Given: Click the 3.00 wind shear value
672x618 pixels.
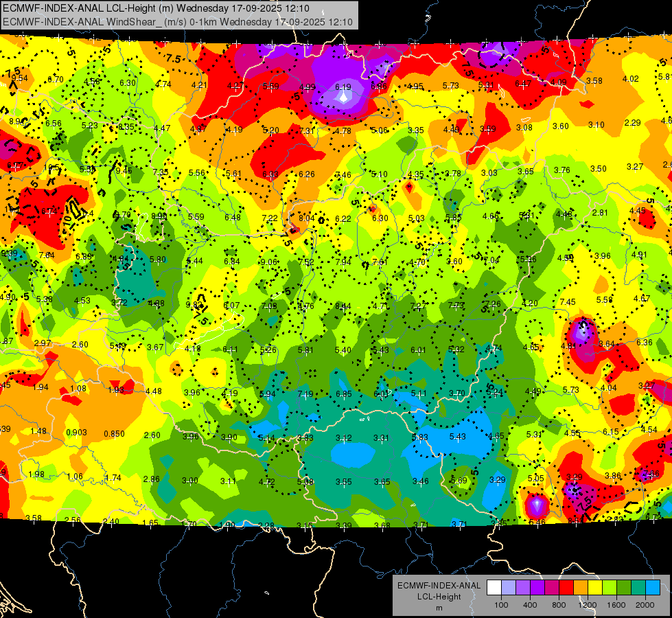Looking at the screenshot, I should coord(190,481).
